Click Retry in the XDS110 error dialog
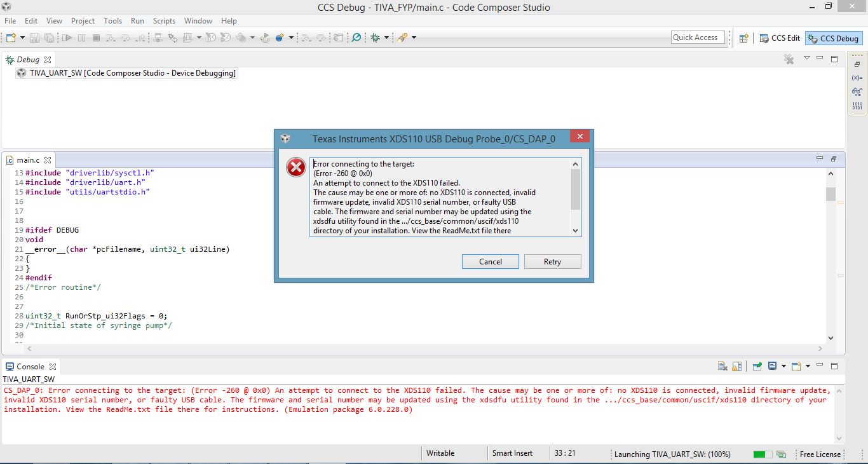 pyautogui.click(x=552, y=262)
